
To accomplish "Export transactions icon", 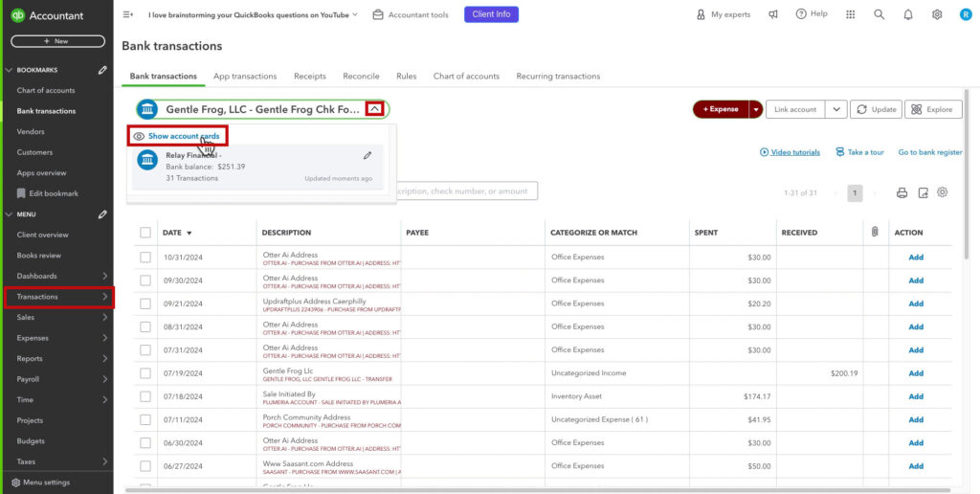I will 924,192.
